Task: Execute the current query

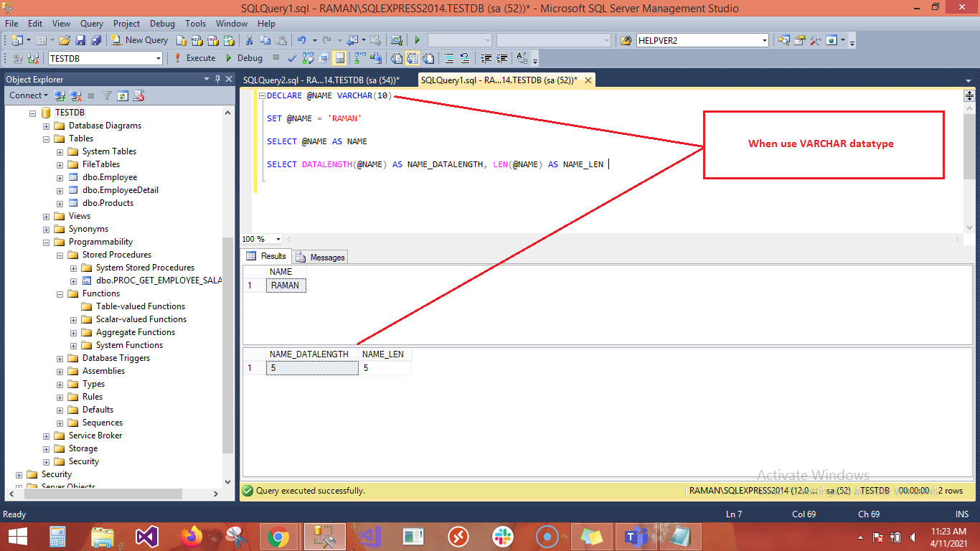Action: pos(201,58)
